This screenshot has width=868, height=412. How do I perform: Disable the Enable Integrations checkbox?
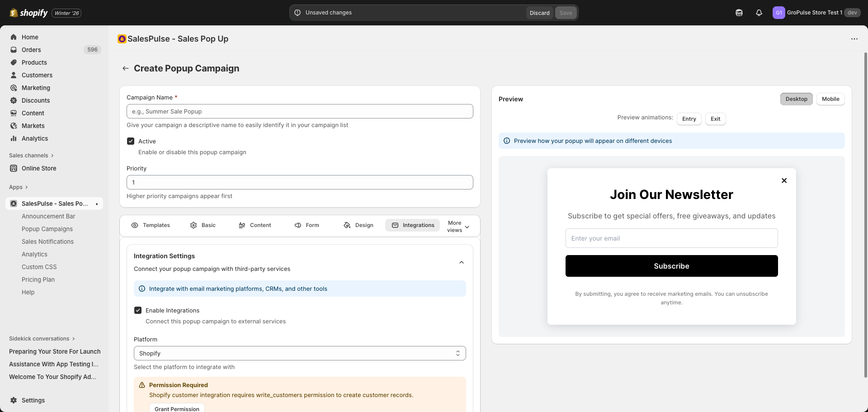(x=138, y=310)
